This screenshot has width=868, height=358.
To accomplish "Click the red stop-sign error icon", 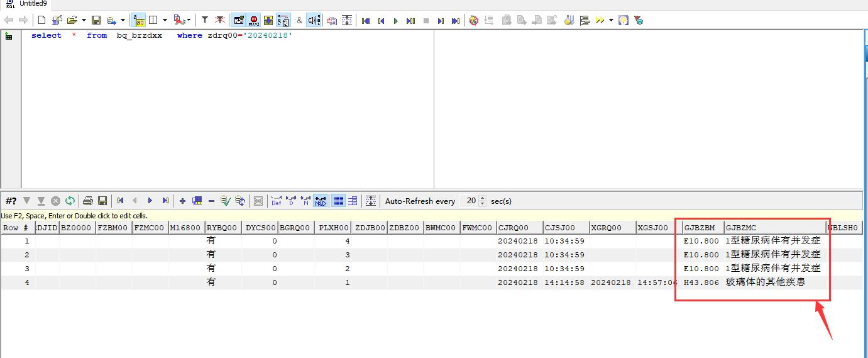I will (254, 20).
